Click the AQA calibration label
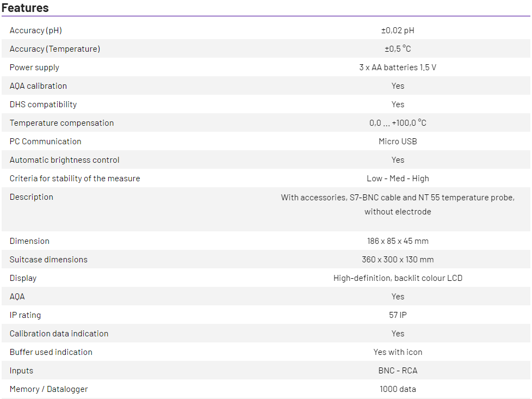532x399 pixels. (38, 86)
